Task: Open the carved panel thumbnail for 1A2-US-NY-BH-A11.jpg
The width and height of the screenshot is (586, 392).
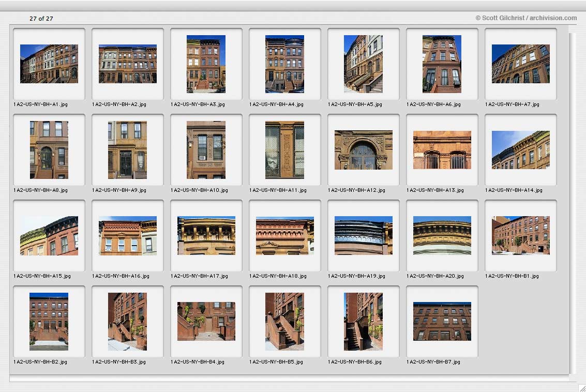Action: (x=285, y=150)
